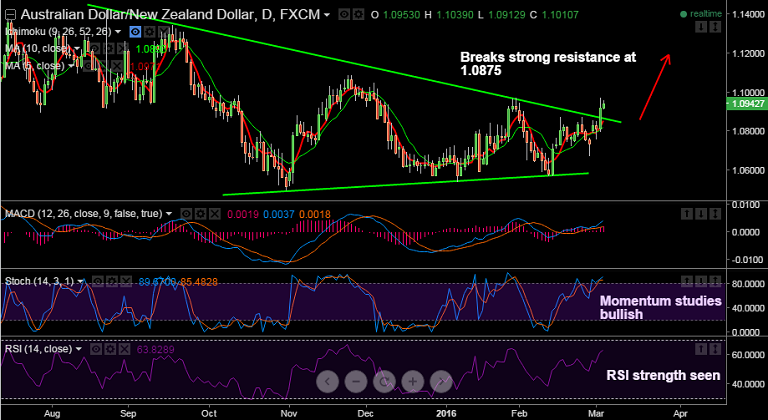
Task: Click MACD signal value 0.0018
Action: 315,215
